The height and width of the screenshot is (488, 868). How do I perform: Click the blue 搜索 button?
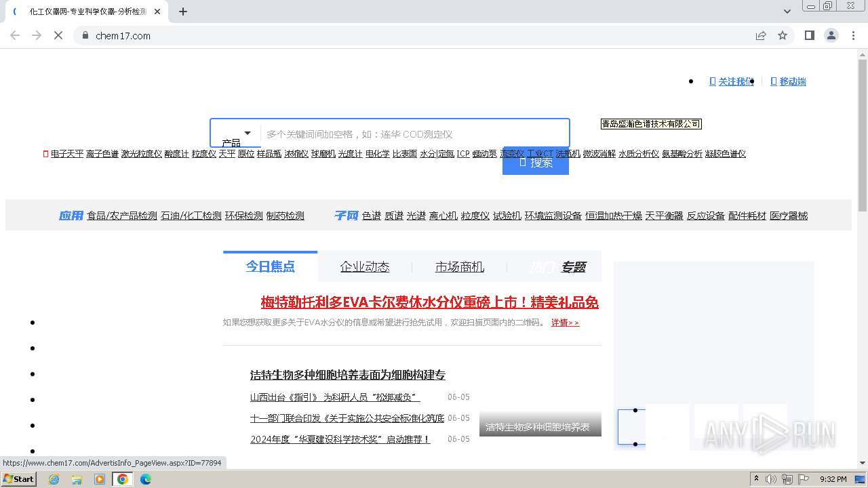[536, 162]
